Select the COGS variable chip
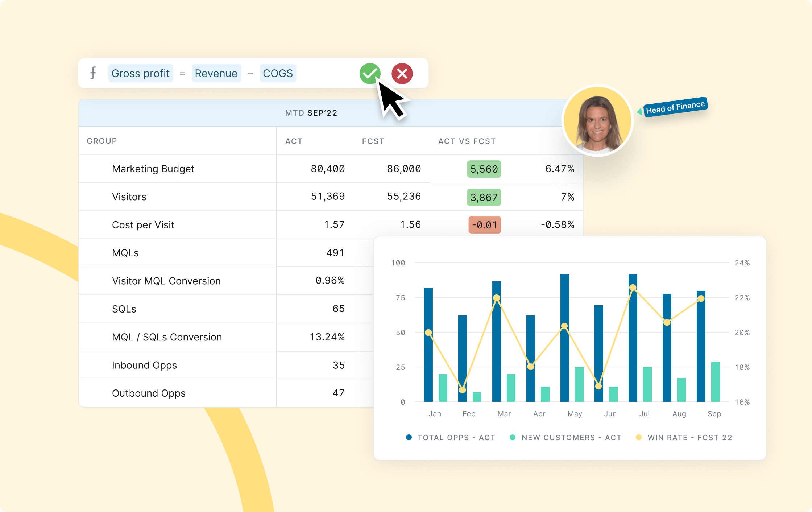The image size is (812, 512). click(278, 73)
